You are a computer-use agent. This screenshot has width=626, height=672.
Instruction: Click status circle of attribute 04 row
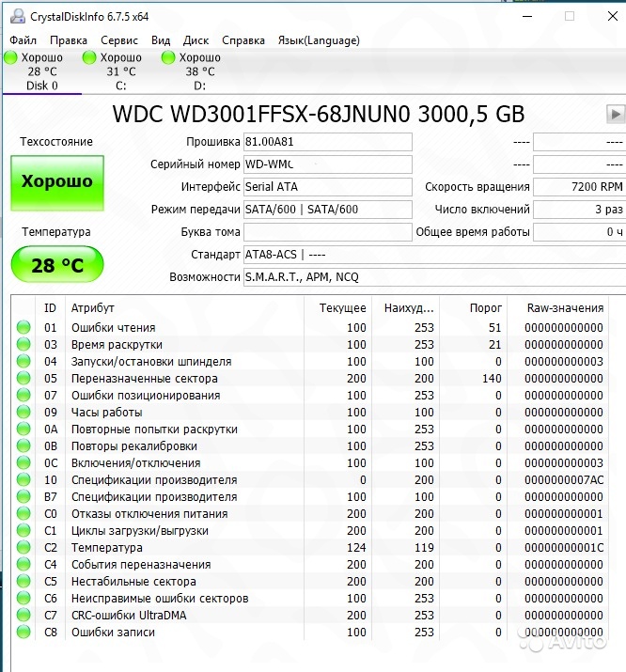pos(23,361)
